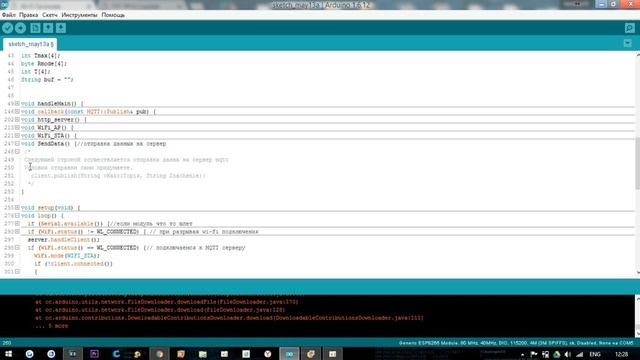Expand the folded http_server() function
The height and width of the screenshot is (360, 640).
[18, 119]
